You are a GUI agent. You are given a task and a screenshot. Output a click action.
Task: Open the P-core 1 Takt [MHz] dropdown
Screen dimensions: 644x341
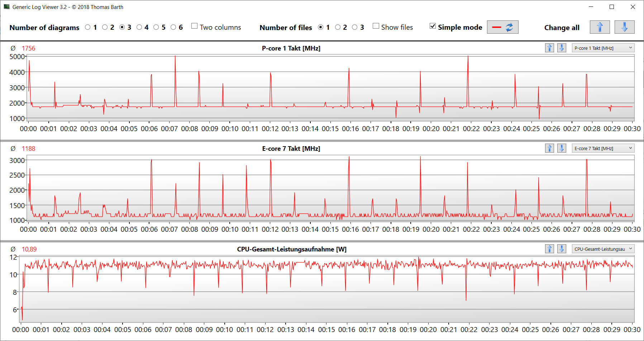603,48
